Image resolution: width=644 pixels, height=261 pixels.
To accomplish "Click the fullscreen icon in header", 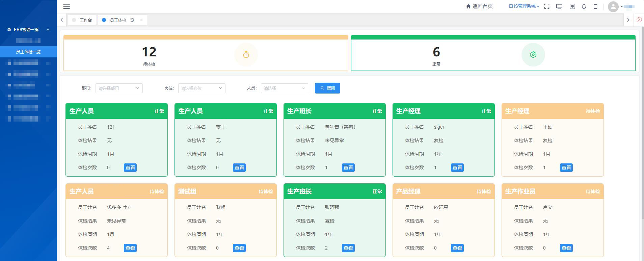I will [547, 6].
